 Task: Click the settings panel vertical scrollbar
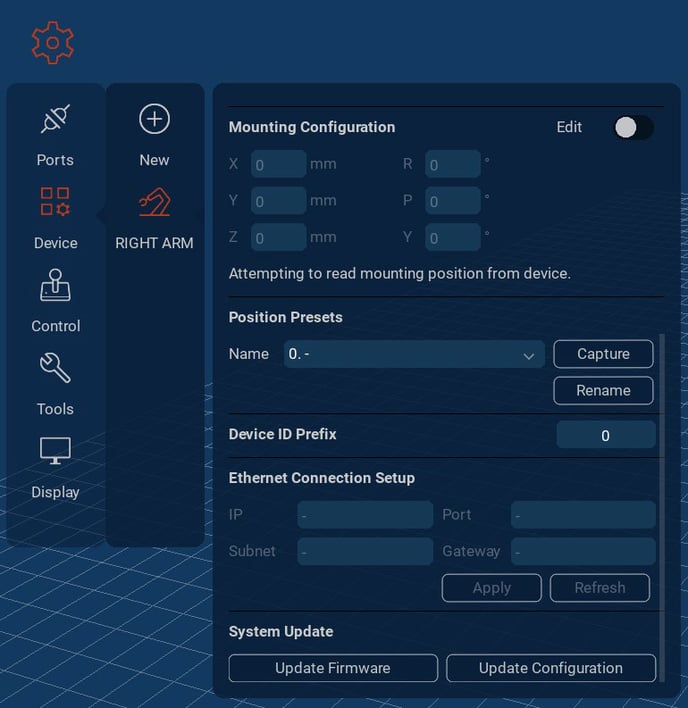tap(662, 507)
